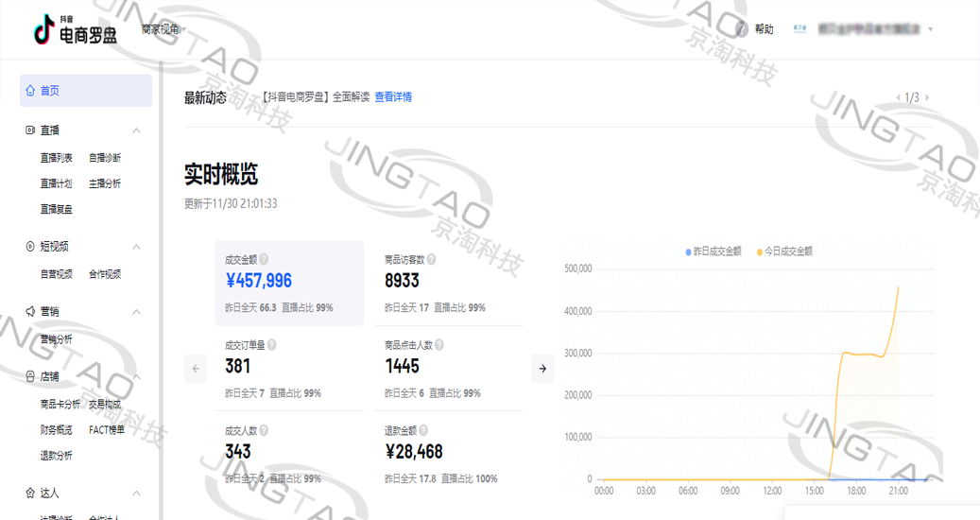Select 首页 in the sidebar

85,91
